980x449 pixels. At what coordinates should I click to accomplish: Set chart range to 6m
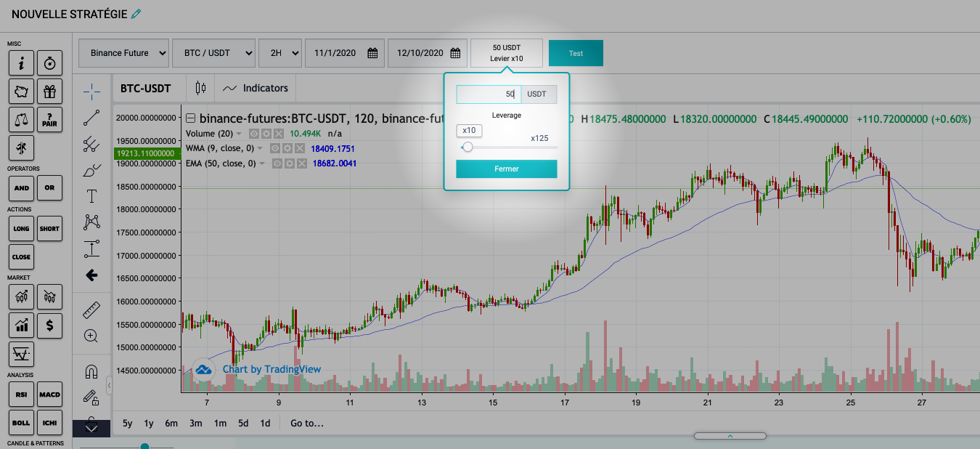[x=171, y=423]
